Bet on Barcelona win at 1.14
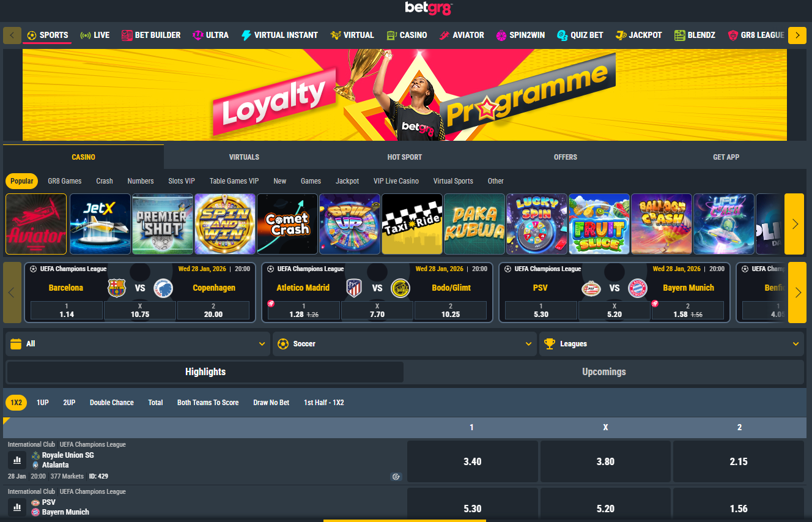 67,310
